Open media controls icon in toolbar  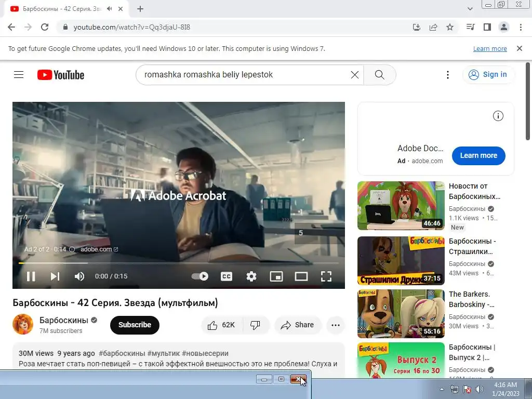tap(470, 27)
